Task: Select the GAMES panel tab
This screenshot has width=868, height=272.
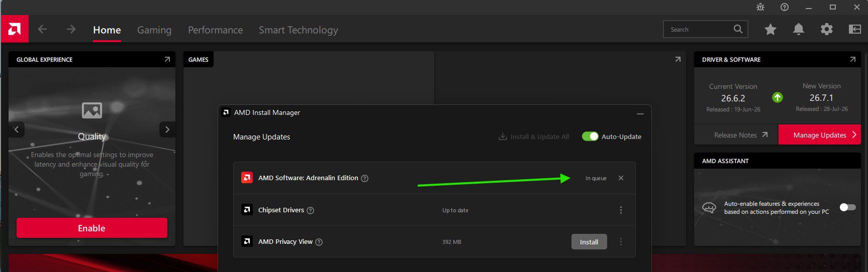Action: tap(199, 59)
